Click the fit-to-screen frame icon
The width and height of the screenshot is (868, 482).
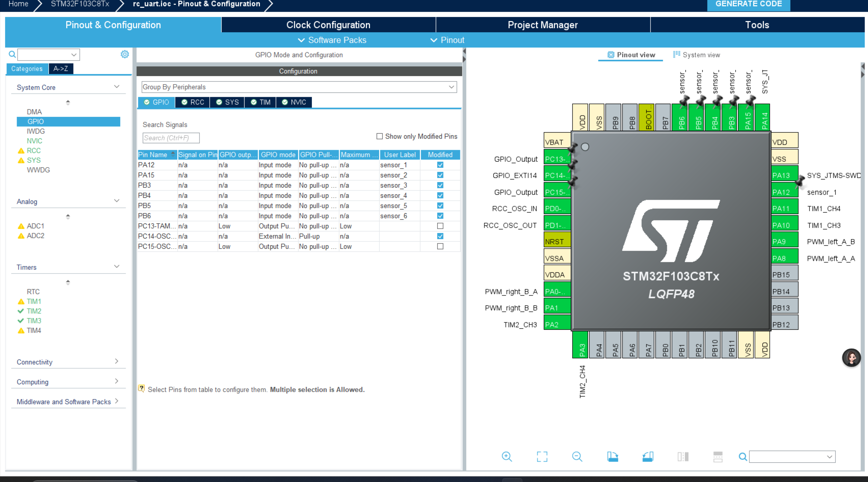542,457
